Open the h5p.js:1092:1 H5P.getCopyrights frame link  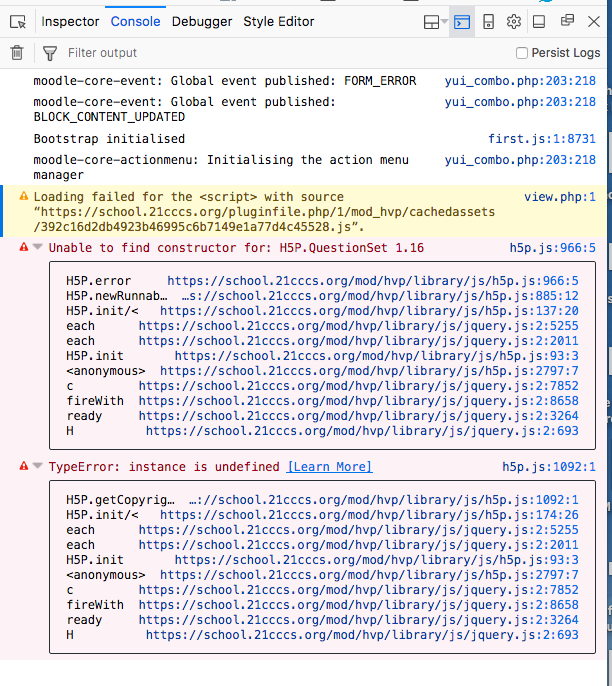click(x=384, y=500)
